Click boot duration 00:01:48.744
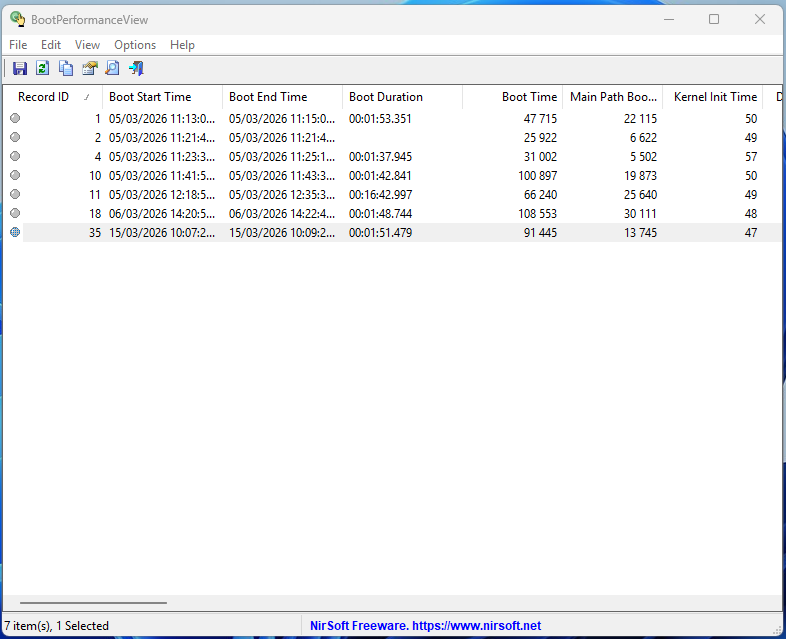The image size is (786, 639). pos(380,214)
